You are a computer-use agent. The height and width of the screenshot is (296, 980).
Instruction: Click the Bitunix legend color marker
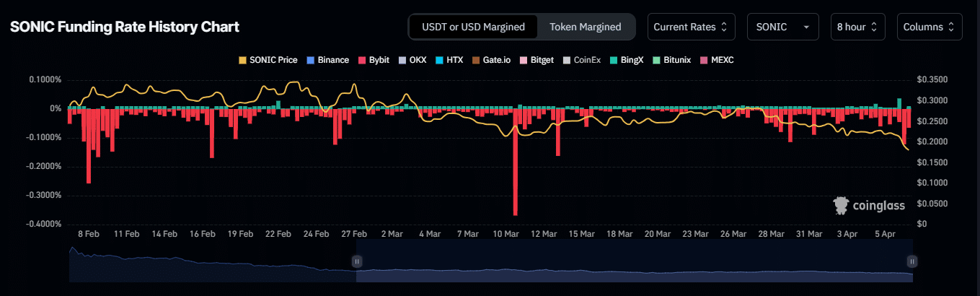click(655, 60)
